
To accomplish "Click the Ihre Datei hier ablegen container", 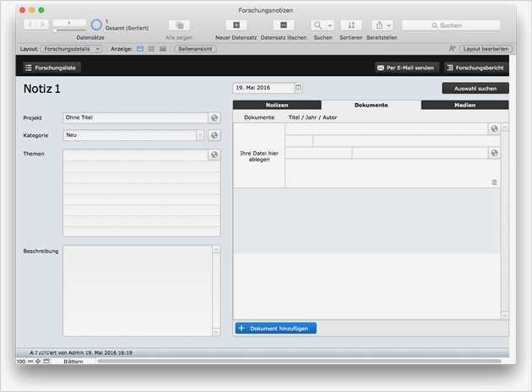I will click(x=259, y=155).
